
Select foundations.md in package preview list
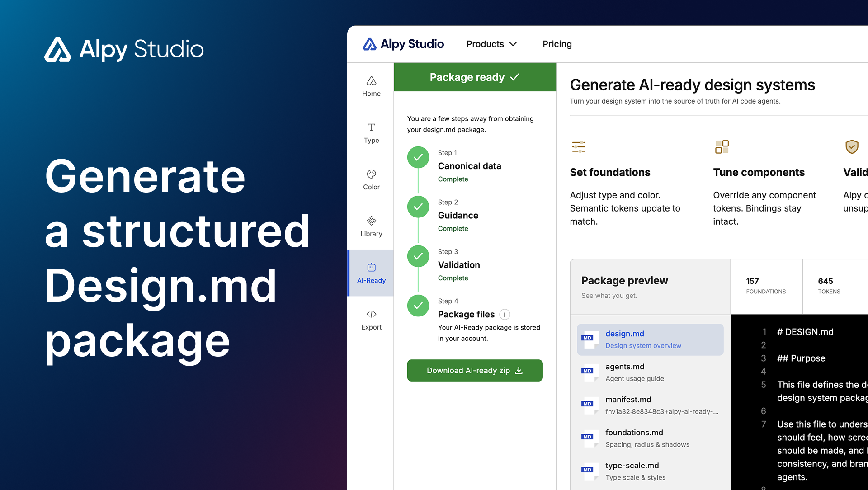(x=650, y=438)
